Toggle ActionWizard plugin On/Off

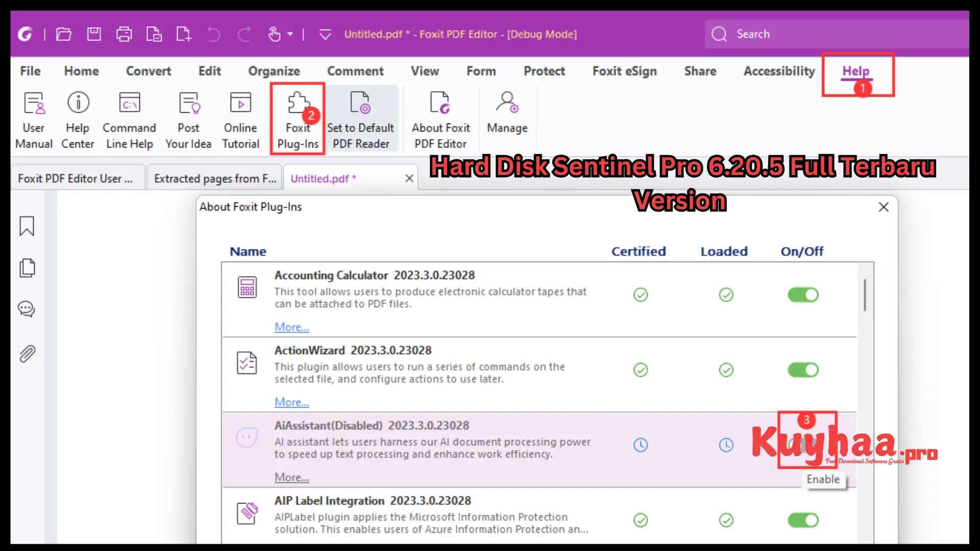point(803,369)
